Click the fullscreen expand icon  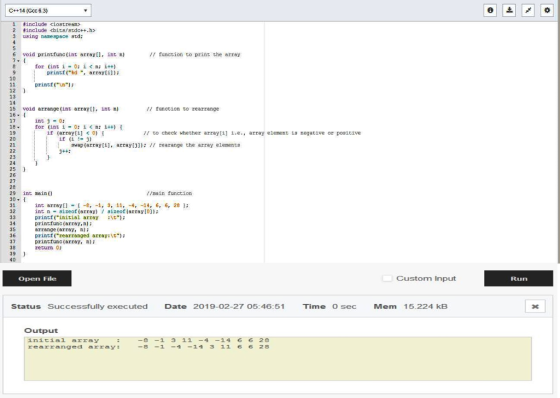pos(528,10)
